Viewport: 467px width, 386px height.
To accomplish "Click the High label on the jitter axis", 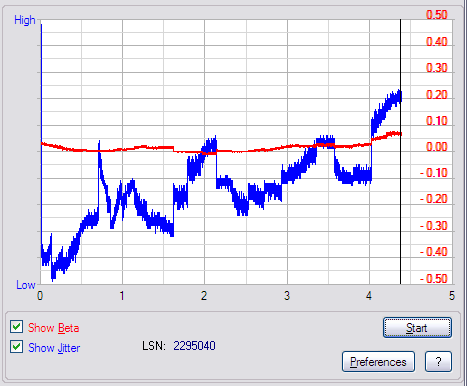I will point(25,20).
